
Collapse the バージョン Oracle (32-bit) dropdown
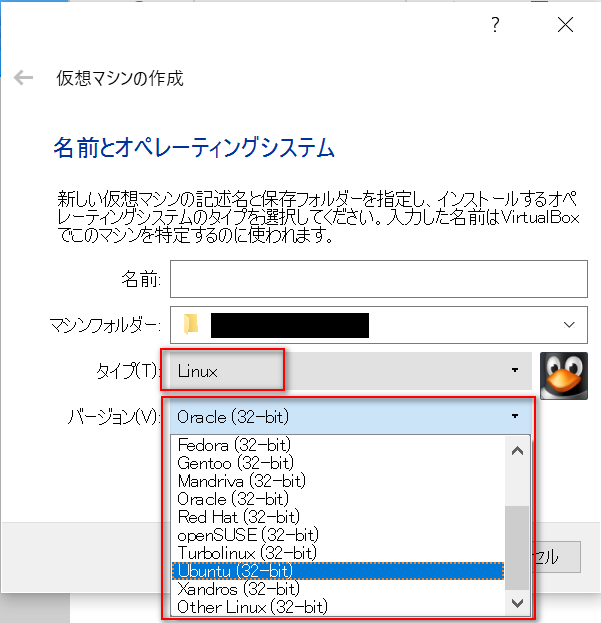coord(514,416)
